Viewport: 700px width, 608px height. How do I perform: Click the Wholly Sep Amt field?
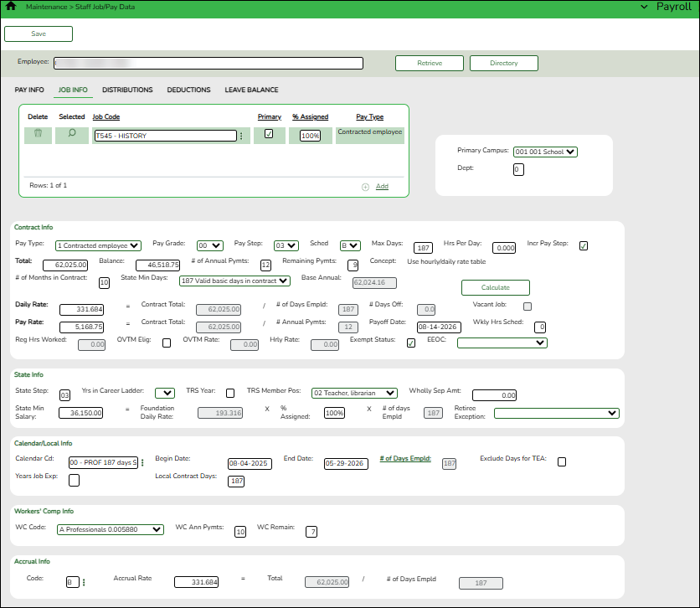pos(494,395)
